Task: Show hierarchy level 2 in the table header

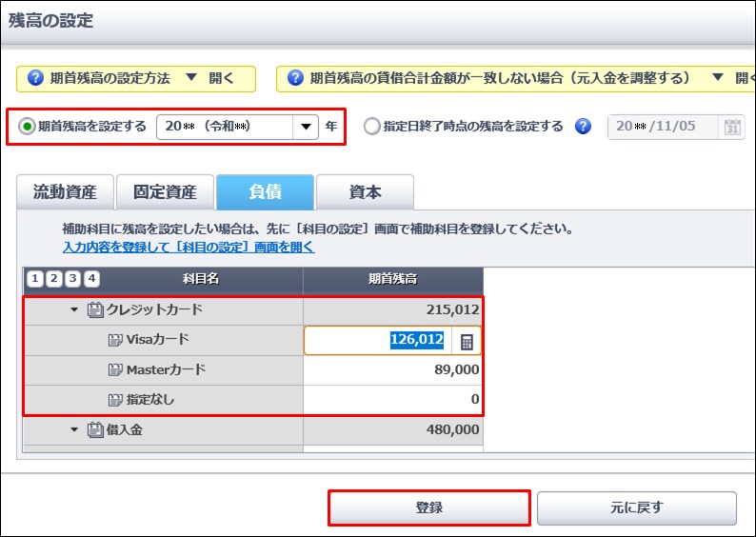Action: pyautogui.click(x=53, y=279)
